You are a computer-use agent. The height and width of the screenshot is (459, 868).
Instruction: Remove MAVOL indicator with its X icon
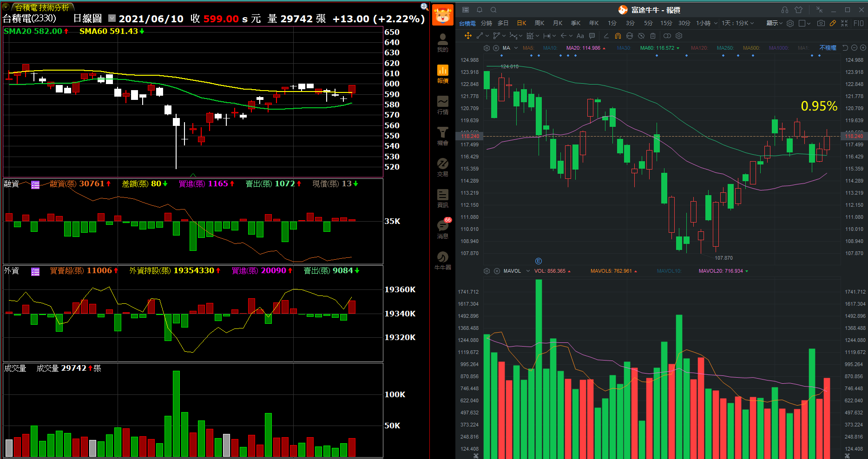[497, 271]
